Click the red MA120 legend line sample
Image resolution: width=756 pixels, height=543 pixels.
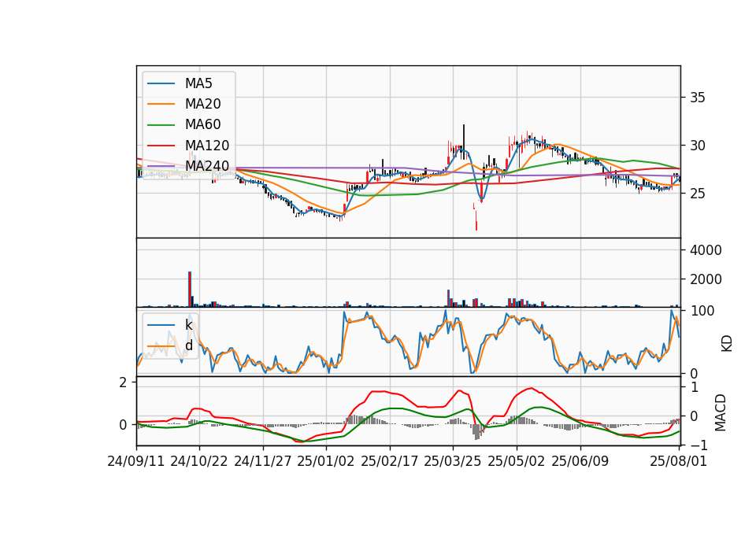click(161, 146)
